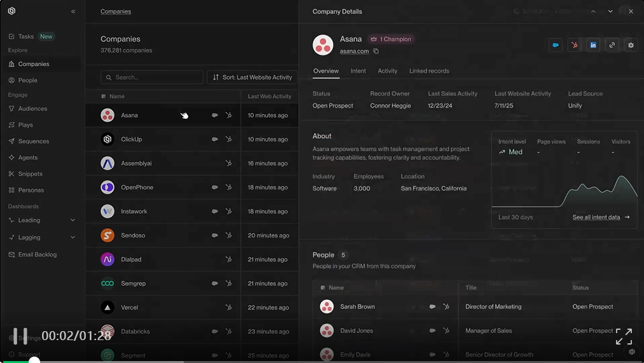
Task: Select the ClickUp company row
Action: (x=192, y=139)
